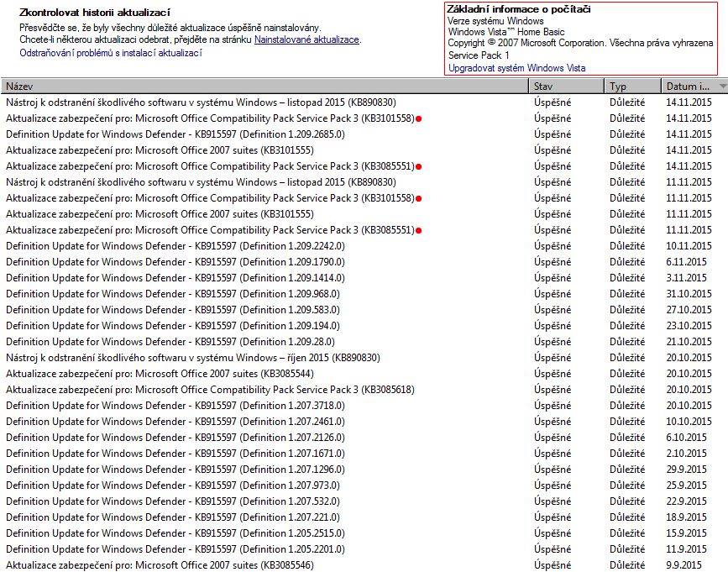Screen dimensions: 728x572
Task: Click sort arrow beside Datum column
Action: click(x=722, y=87)
